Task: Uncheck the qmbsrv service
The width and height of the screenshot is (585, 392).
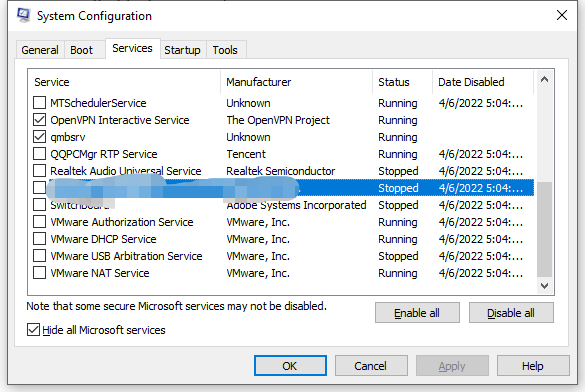Action: 40,137
